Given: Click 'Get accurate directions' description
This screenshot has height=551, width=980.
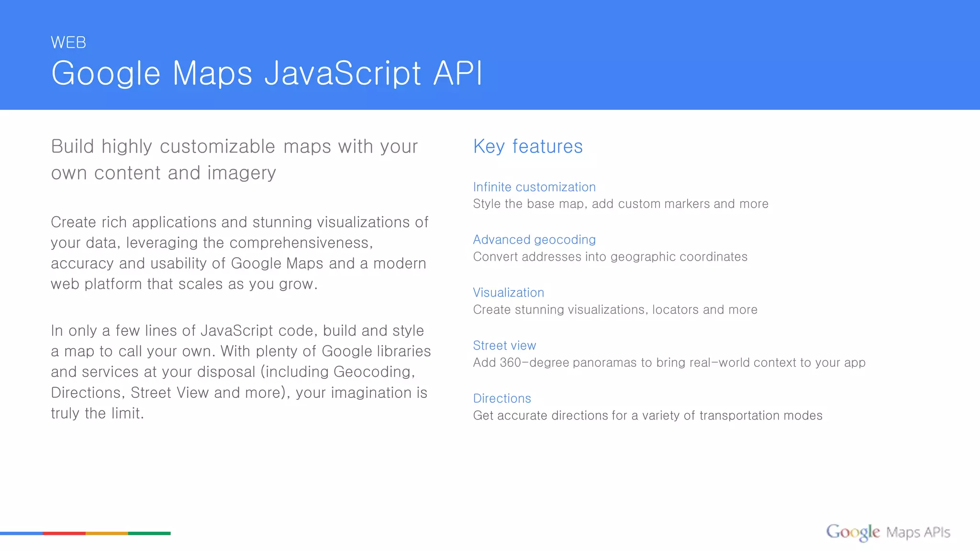Looking at the screenshot, I should (648, 416).
